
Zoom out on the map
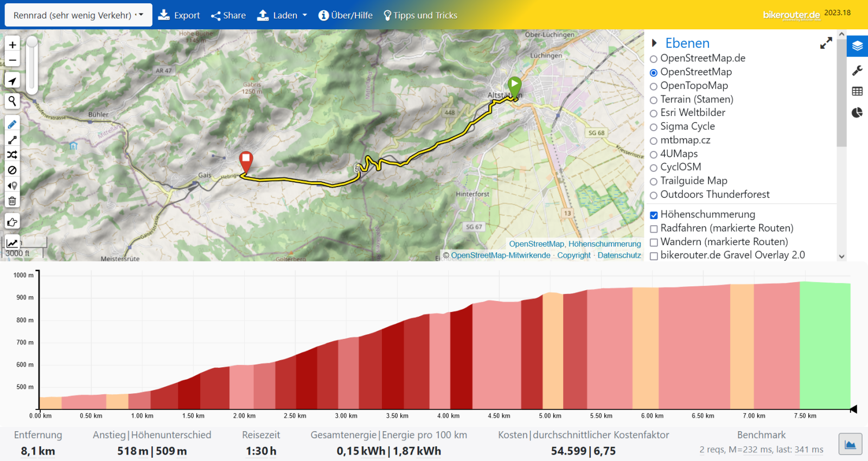pos(12,60)
